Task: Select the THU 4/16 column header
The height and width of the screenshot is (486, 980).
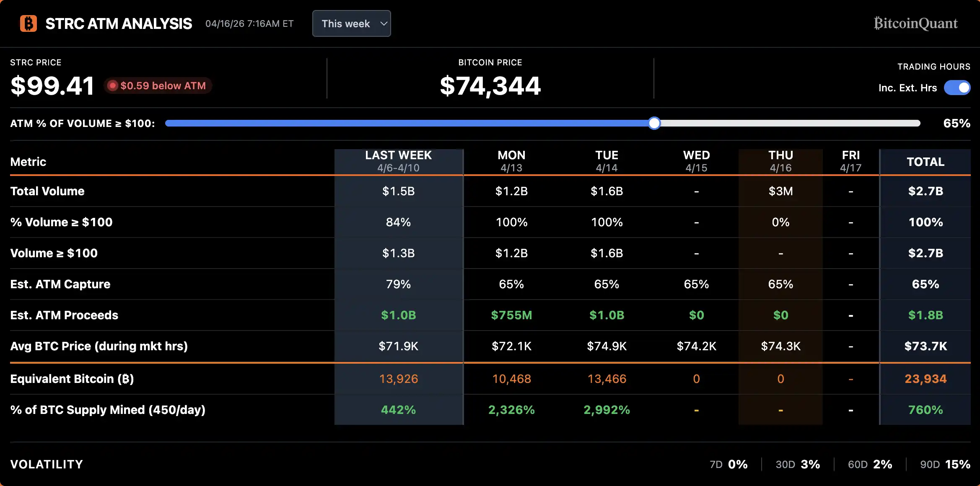Action: (x=780, y=161)
